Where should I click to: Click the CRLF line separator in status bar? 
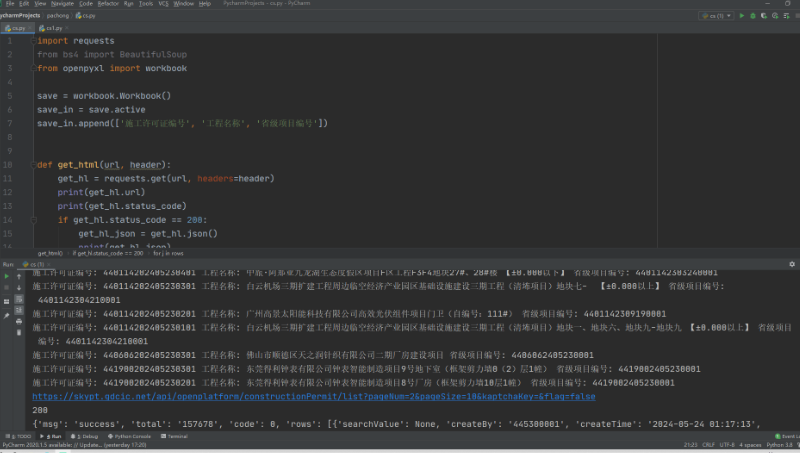[708, 445]
